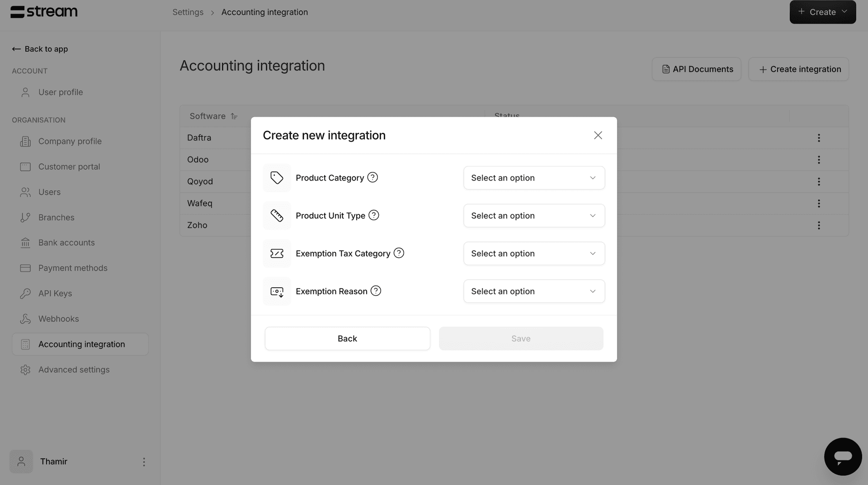The image size is (868, 485).
Task: Click the Back button in the dialog
Action: click(x=347, y=338)
